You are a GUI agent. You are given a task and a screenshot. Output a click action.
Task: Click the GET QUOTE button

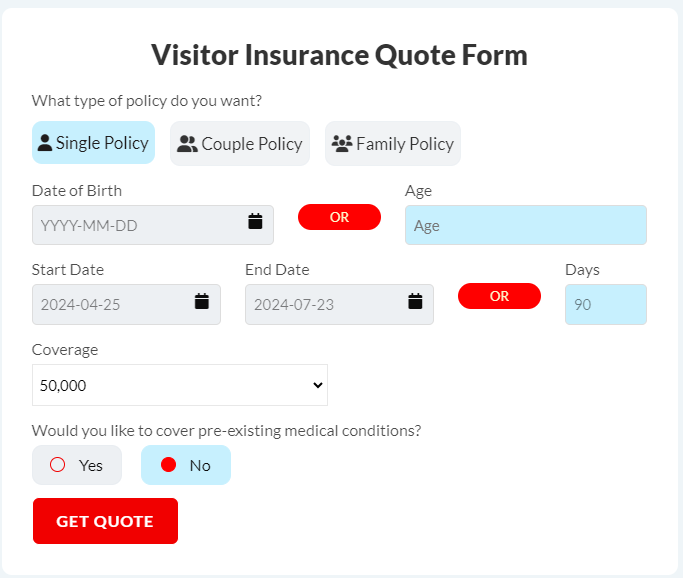tap(105, 521)
